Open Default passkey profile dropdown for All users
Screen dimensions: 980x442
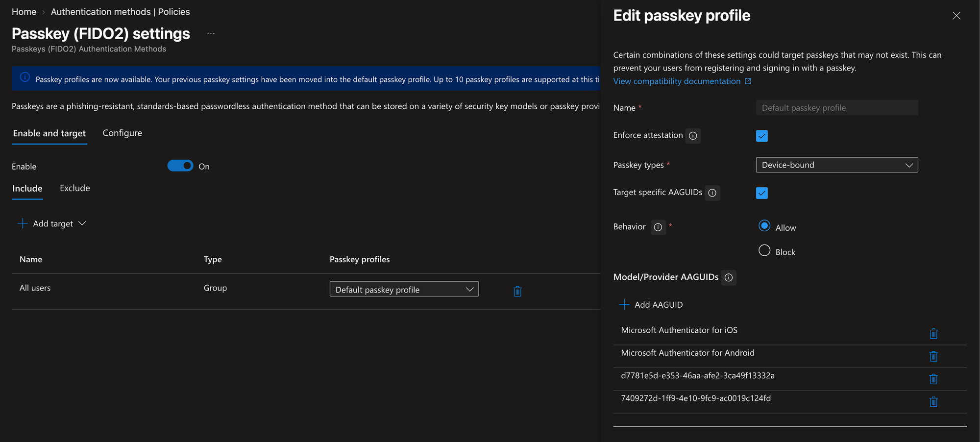point(404,289)
